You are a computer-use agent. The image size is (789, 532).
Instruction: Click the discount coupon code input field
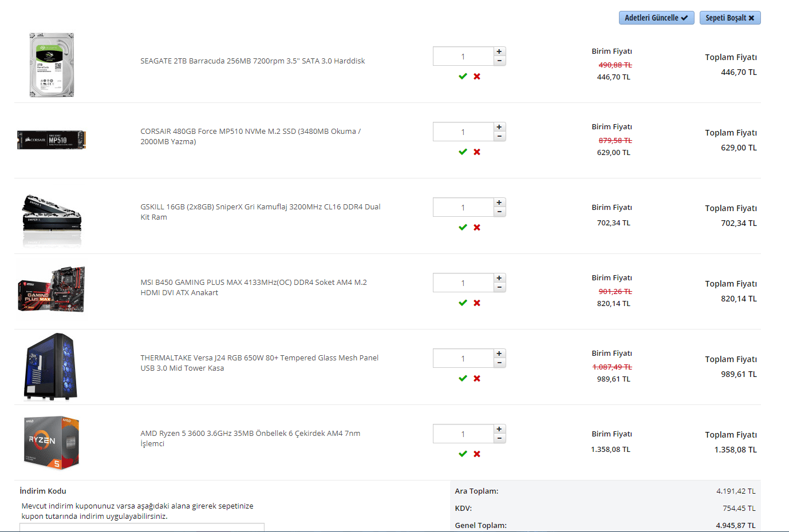tap(142, 527)
